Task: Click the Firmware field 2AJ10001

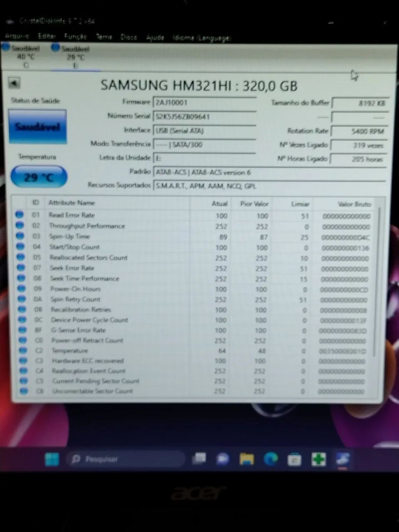Action: point(204,103)
